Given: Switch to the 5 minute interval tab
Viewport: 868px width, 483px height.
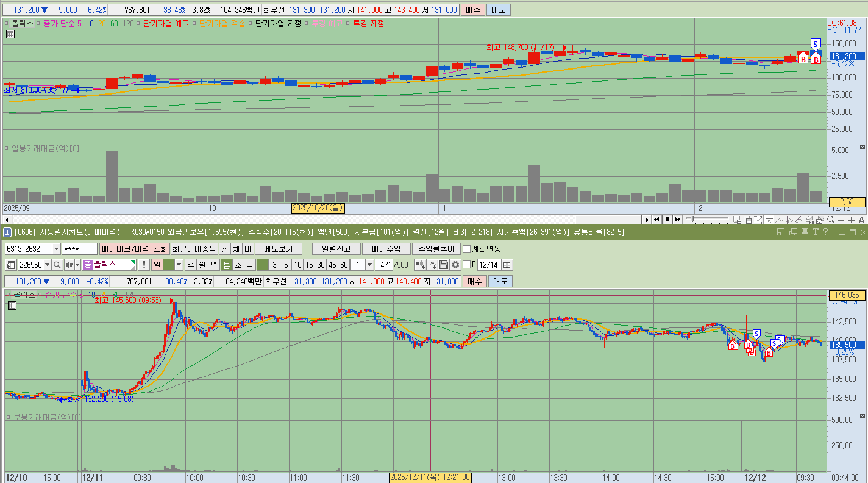Looking at the screenshot, I should coord(286,265).
